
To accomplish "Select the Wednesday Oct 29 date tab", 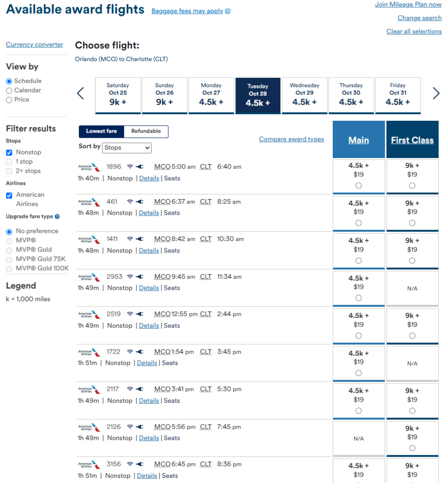I will click(304, 95).
